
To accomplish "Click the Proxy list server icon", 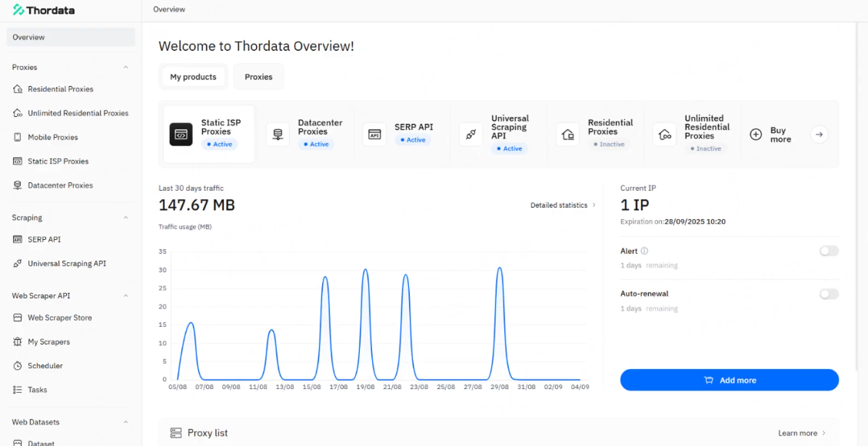I will [176, 433].
